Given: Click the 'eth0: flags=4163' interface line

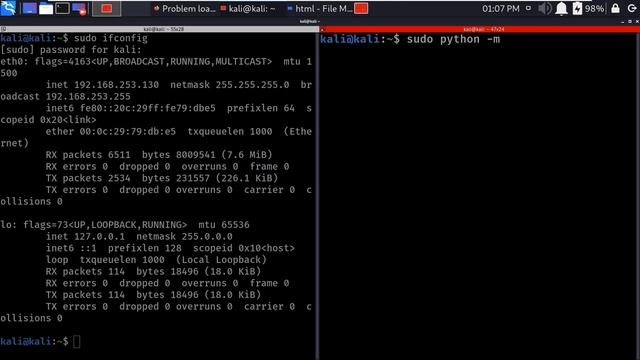Looking at the screenshot, I should [156, 62].
